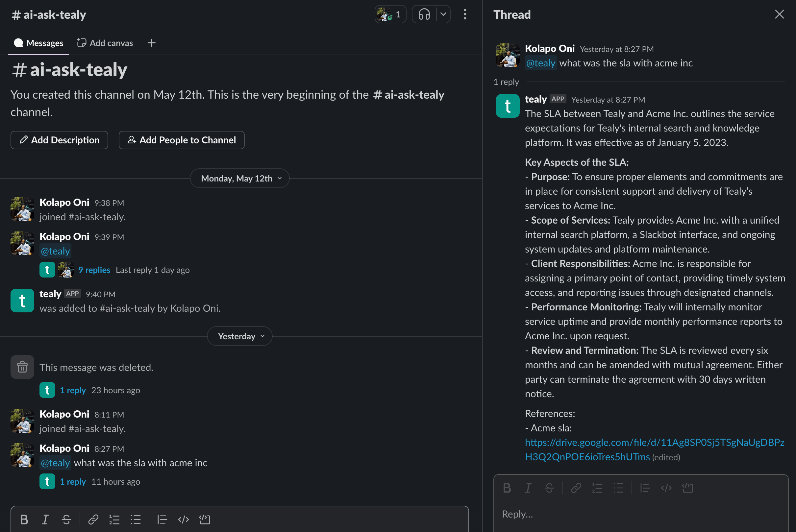Click @tealy mention in thread header message
Viewport: 796px width, 532px height.
point(540,63)
